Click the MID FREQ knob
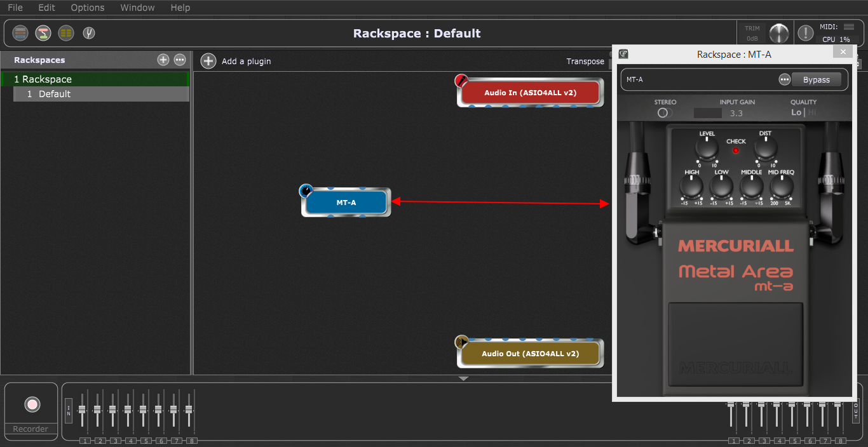The image size is (868, 447). point(781,187)
